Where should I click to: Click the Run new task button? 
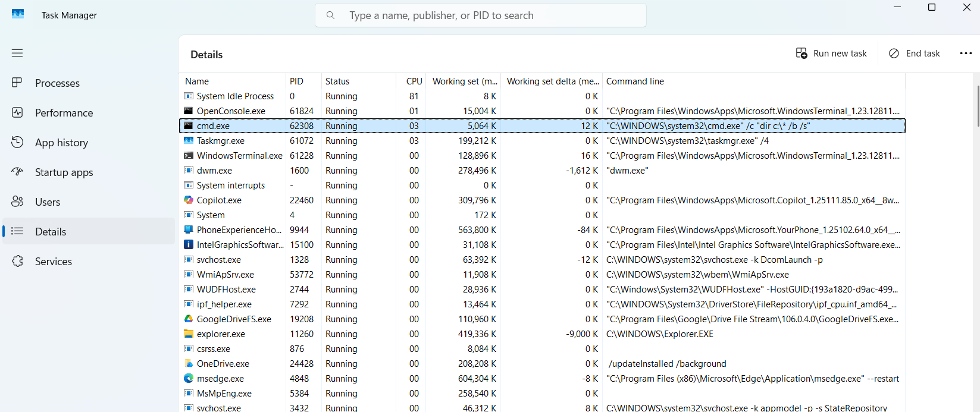point(831,54)
